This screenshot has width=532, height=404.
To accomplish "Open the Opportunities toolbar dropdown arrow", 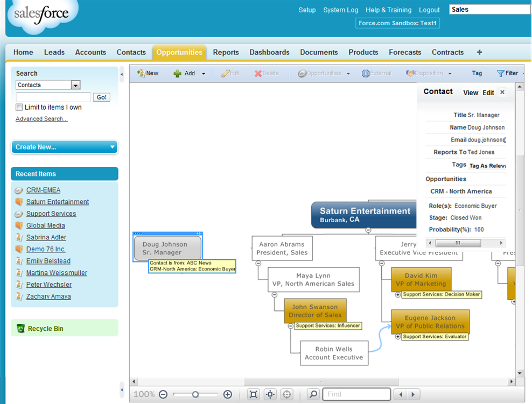I will pos(348,74).
